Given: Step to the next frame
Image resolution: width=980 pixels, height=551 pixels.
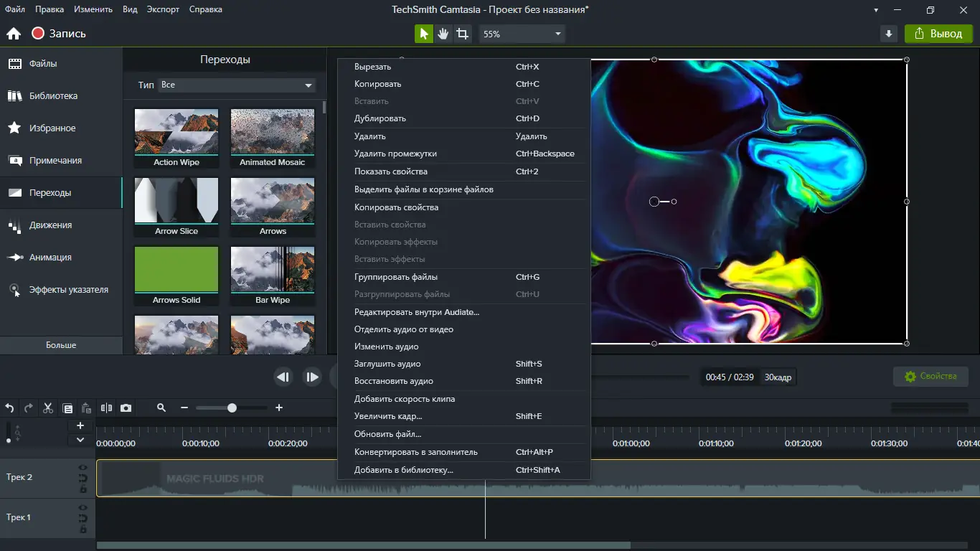Looking at the screenshot, I should (312, 377).
